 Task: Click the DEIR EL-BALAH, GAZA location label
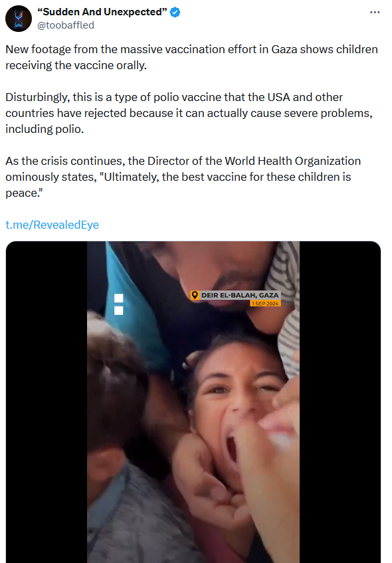240,295
